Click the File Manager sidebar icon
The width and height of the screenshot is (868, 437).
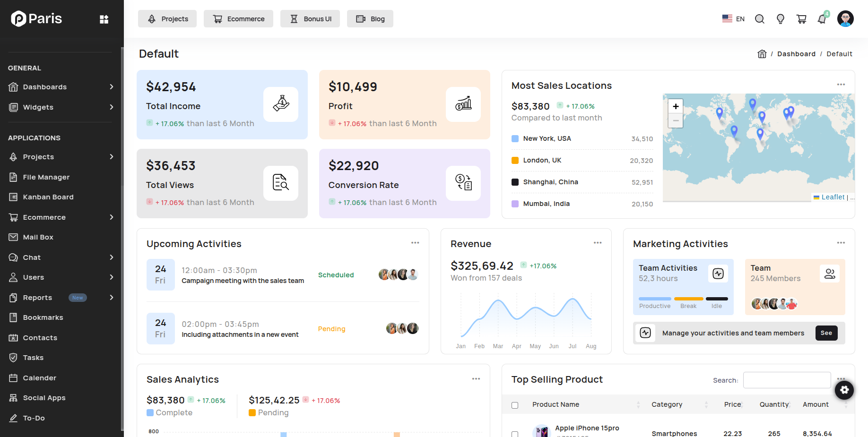coord(14,177)
